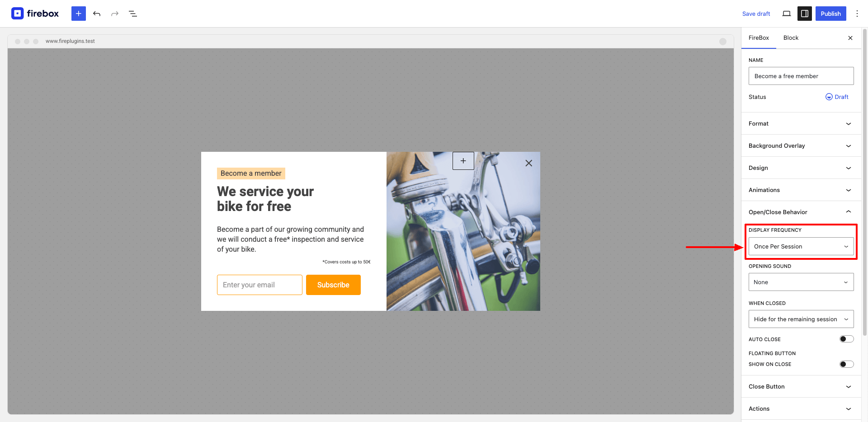Click the Save draft link

point(756,14)
